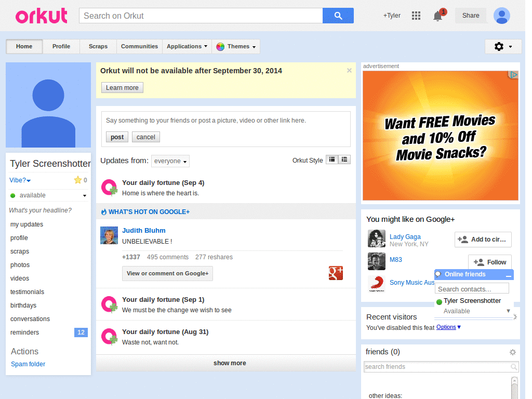The width and height of the screenshot is (532, 399).
Task: Select the Orkut Style compact view icon
Action: pyautogui.click(x=332, y=159)
